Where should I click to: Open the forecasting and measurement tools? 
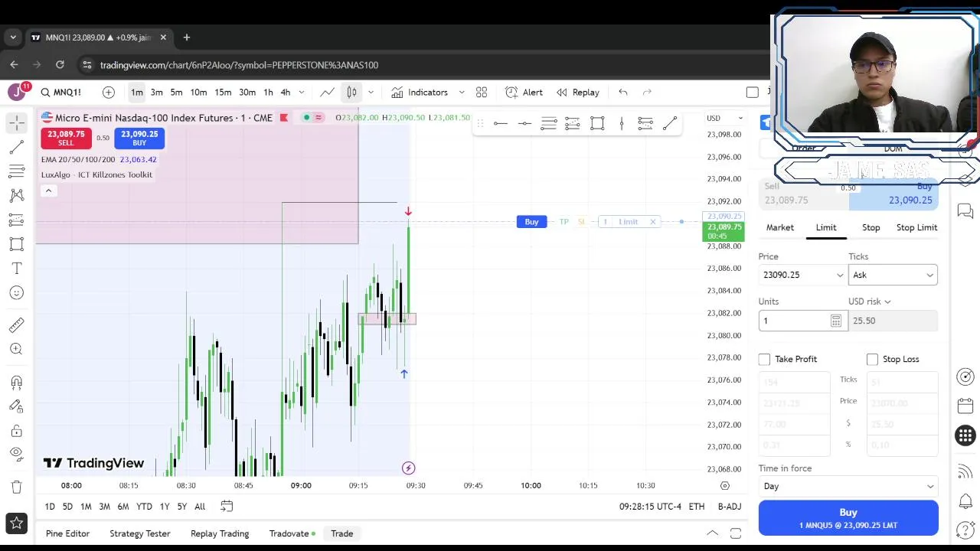(x=17, y=220)
